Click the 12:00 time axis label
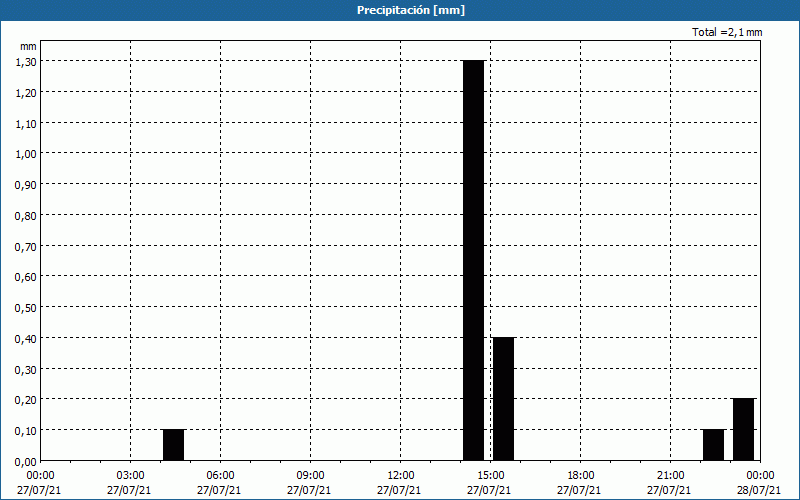This screenshot has width=800, height=500. 401,476
